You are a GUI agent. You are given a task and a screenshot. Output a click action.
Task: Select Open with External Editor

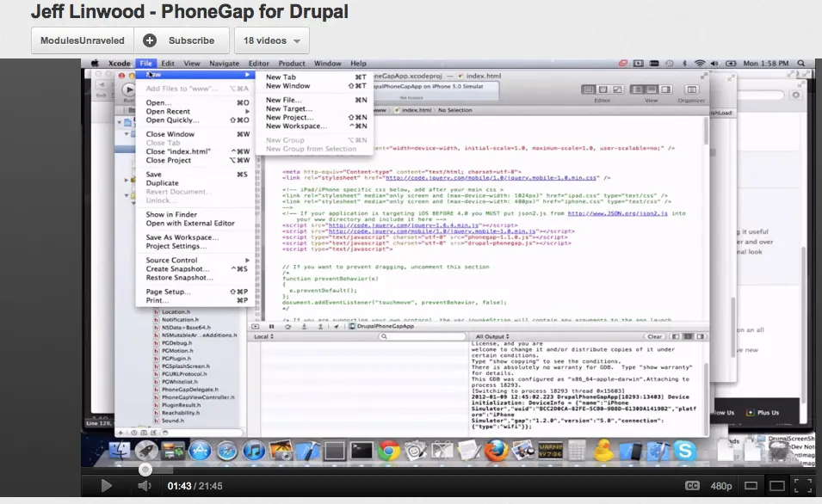click(x=195, y=223)
